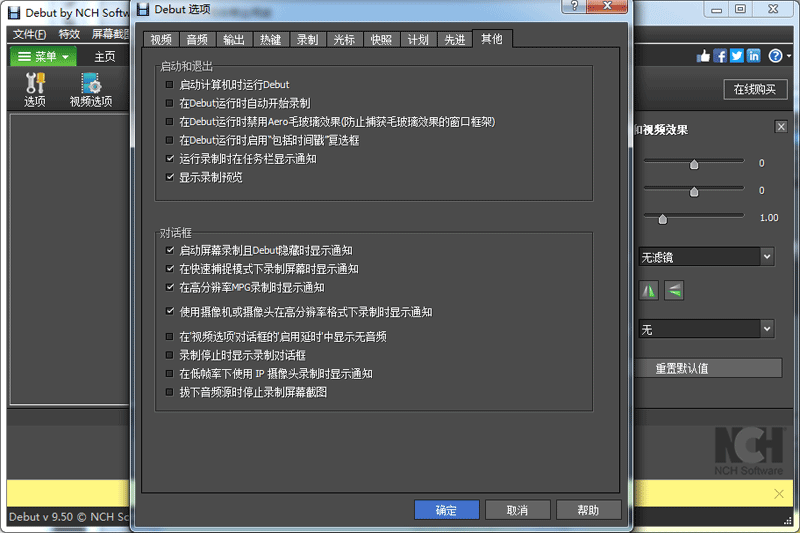Uncheck 在高分辨率MPG录制时显示通知

(x=170, y=287)
